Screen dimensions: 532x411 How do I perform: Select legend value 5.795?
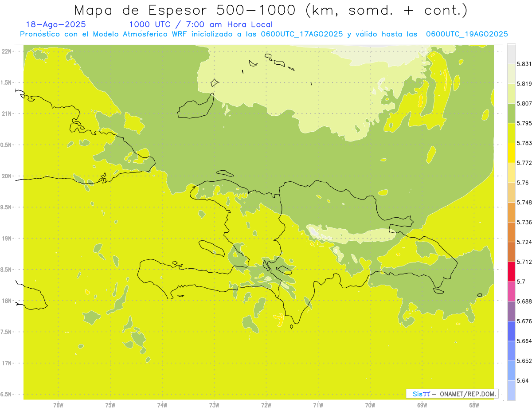525,123
